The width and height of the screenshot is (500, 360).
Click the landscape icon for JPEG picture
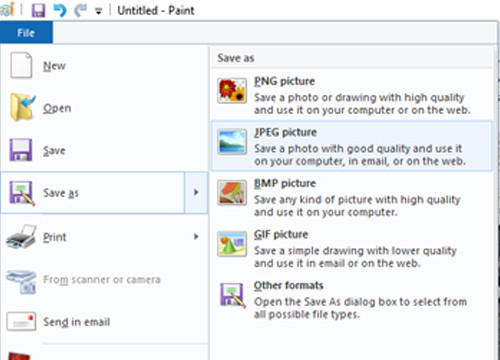click(232, 142)
